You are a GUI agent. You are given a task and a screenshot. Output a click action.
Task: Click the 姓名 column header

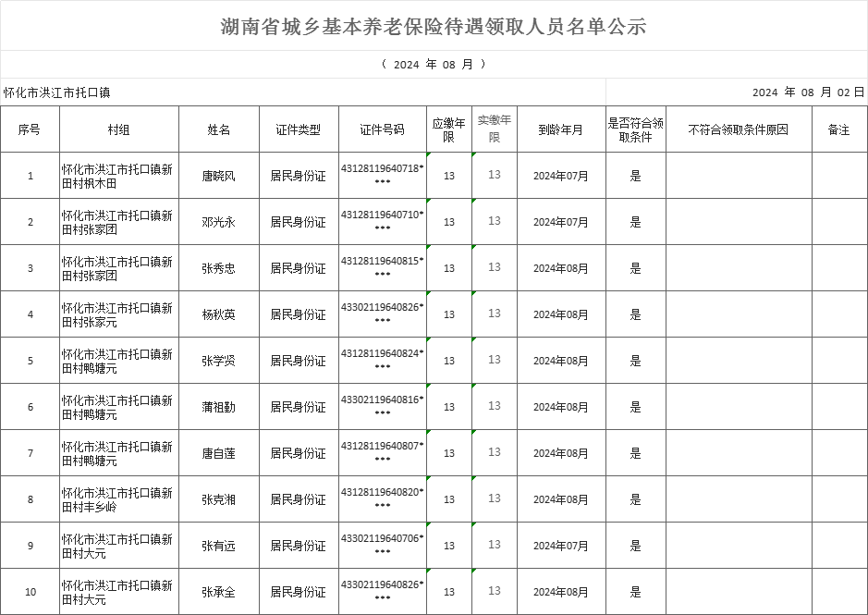[x=218, y=130]
